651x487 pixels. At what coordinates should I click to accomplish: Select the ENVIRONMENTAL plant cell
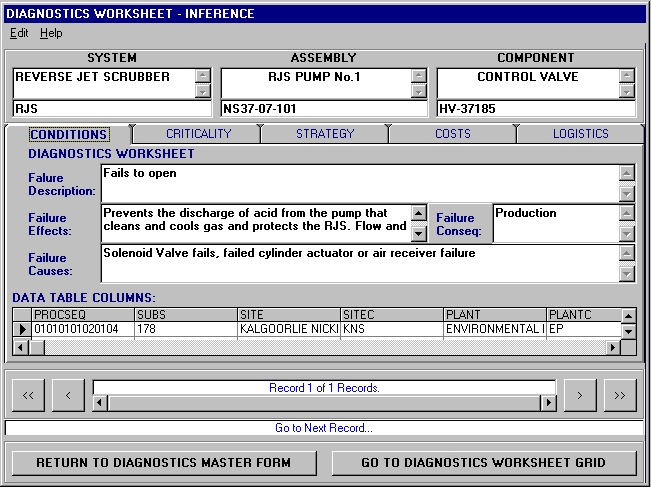(x=495, y=329)
